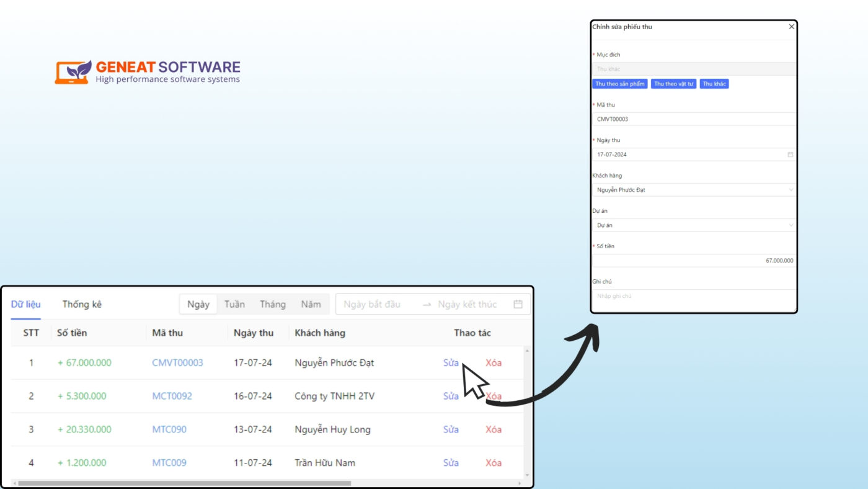Click the Ngày kết thúc date field
Image resolution: width=868 pixels, height=489 pixels.
point(467,304)
